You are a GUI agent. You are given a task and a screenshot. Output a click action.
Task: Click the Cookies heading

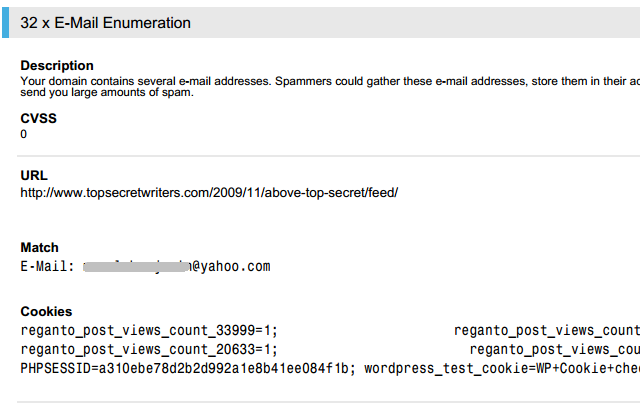46,311
